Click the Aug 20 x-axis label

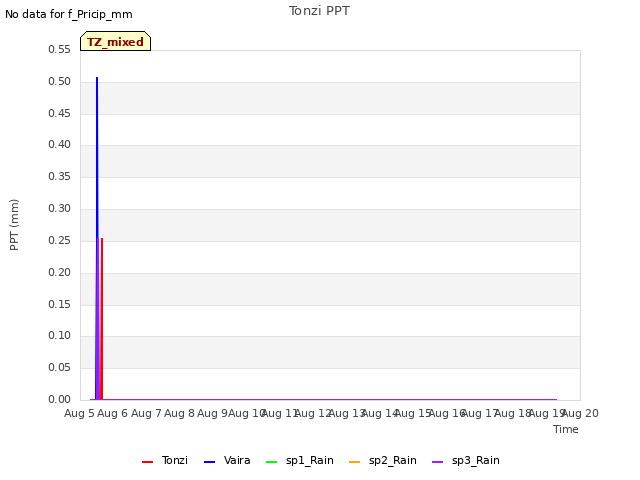(x=581, y=413)
